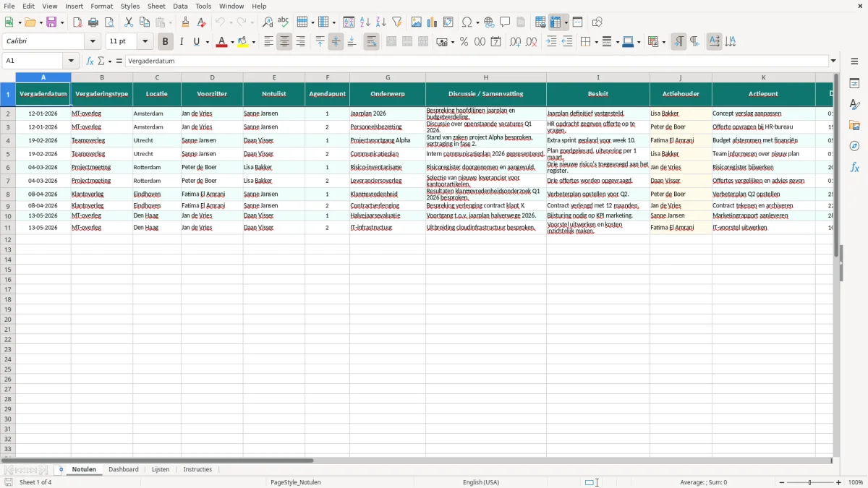Click the Sort Descending icon

click(381, 22)
